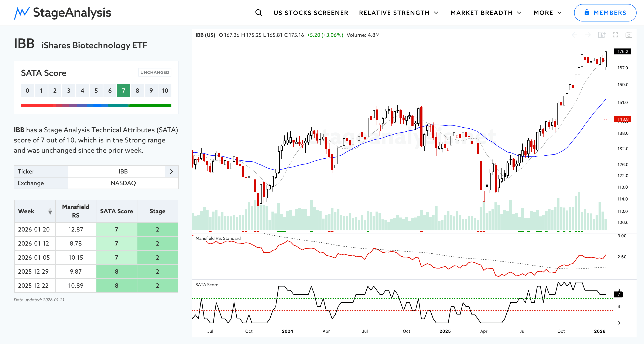This screenshot has width=644, height=344.
Task: Sort table by Week column arrows
Action: coord(50,211)
